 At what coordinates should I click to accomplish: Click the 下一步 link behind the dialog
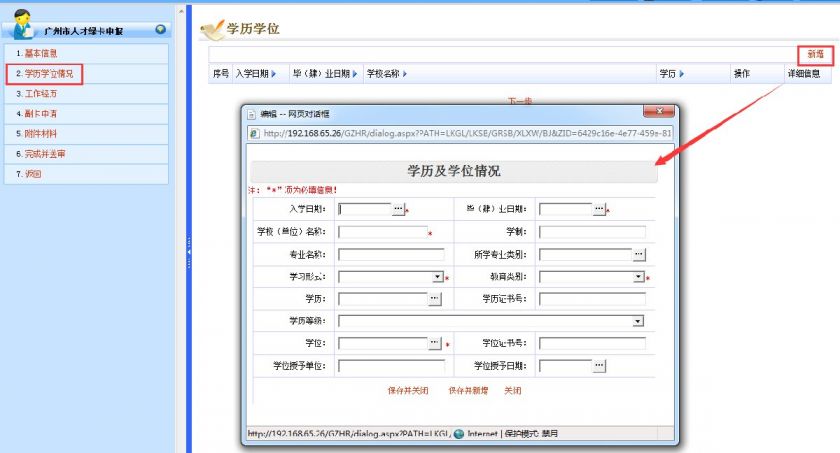click(x=520, y=101)
